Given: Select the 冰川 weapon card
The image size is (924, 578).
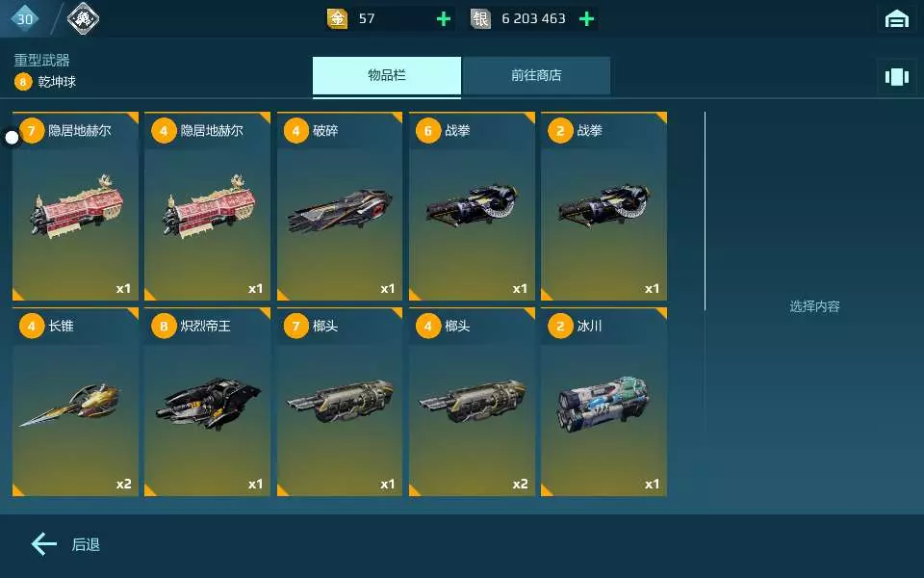Looking at the screenshot, I should pyautogui.click(x=604, y=402).
